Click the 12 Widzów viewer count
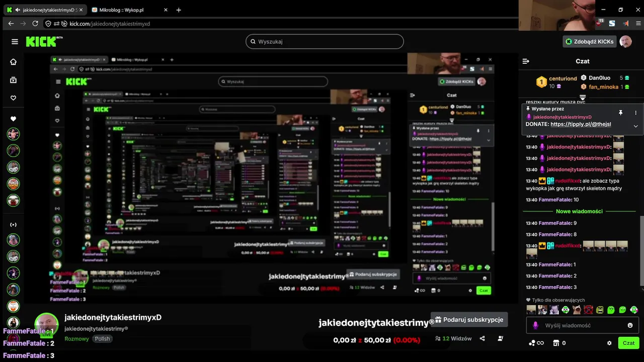 [453, 338]
